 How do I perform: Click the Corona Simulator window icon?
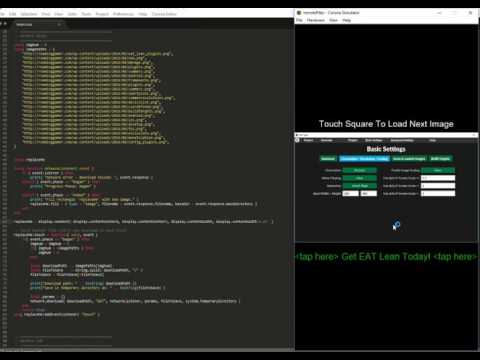299,13
